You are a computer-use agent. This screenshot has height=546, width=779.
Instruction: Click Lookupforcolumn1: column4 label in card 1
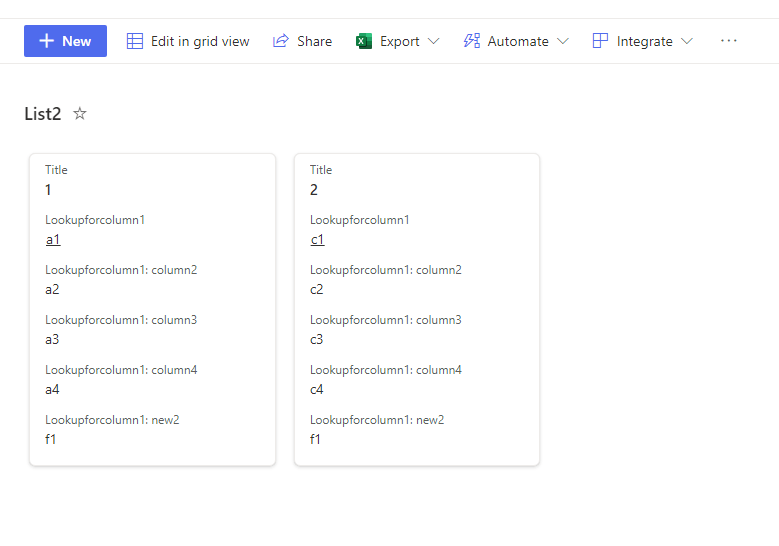coord(121,370)
